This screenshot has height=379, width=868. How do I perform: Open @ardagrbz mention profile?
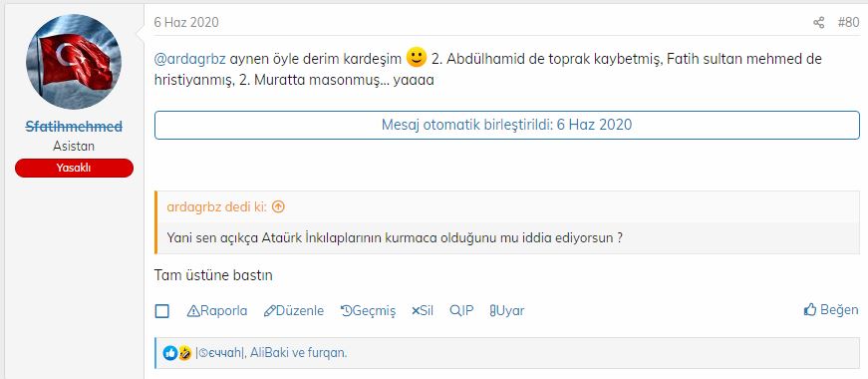(x=190, y=59)
